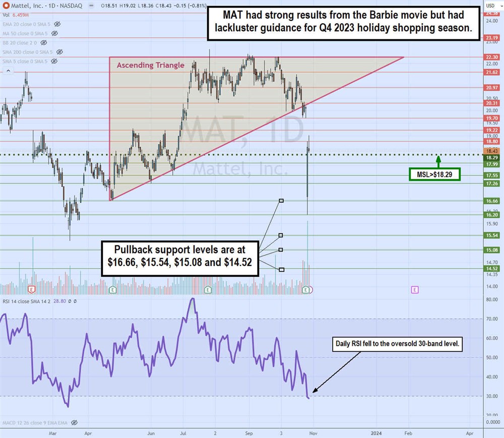Show the MACD 12 26 indicator
This screenshot has height=438, width=504.
pos(74,422)
